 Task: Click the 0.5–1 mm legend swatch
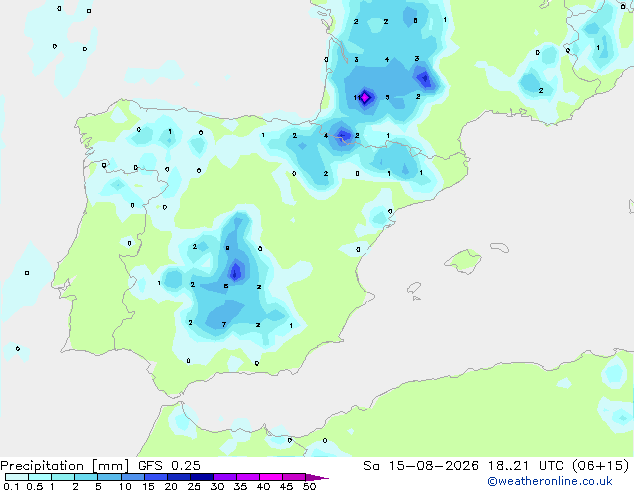(x=40, y=477)
